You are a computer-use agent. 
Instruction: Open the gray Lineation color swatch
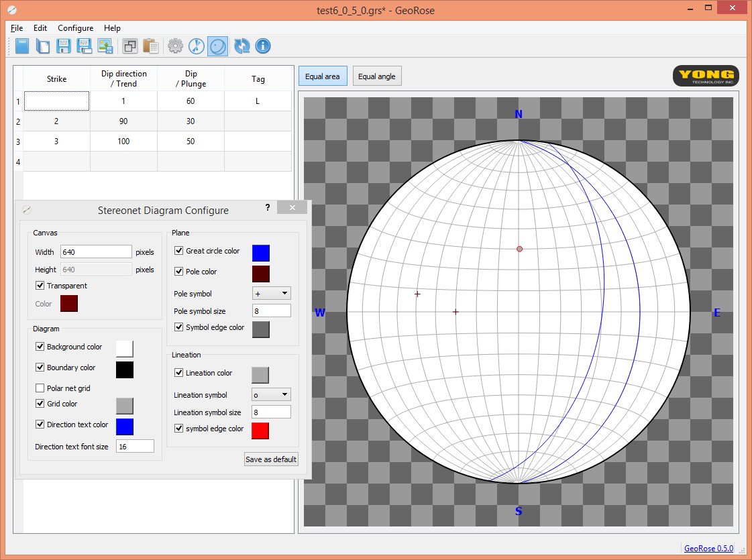coord(260,375)
